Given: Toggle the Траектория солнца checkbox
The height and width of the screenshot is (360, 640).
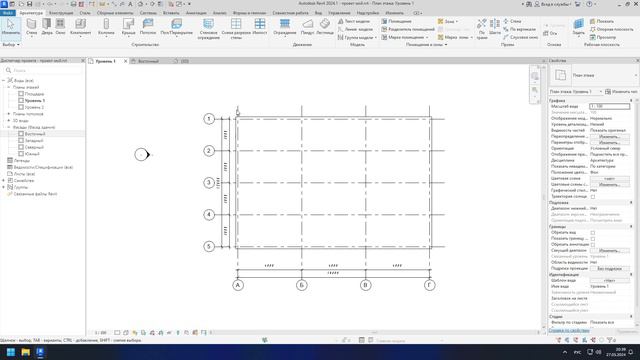Looking at the screenshot, I should click(593, 197).
